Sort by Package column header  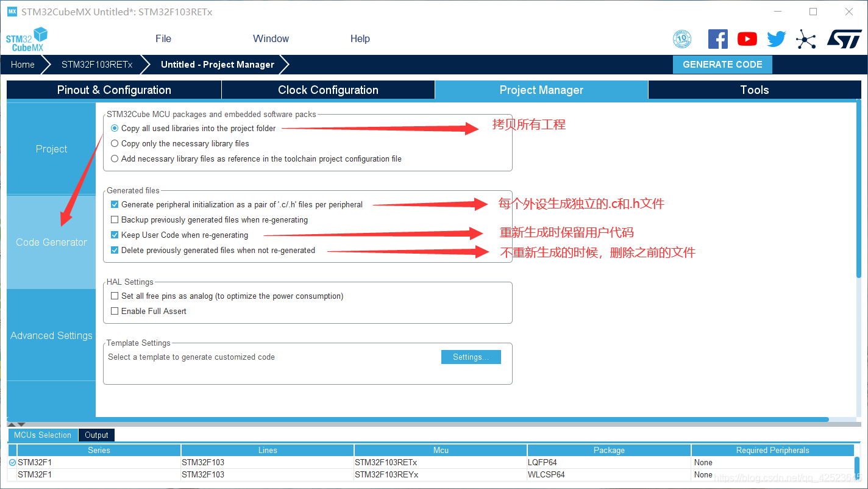click(609, 451)
